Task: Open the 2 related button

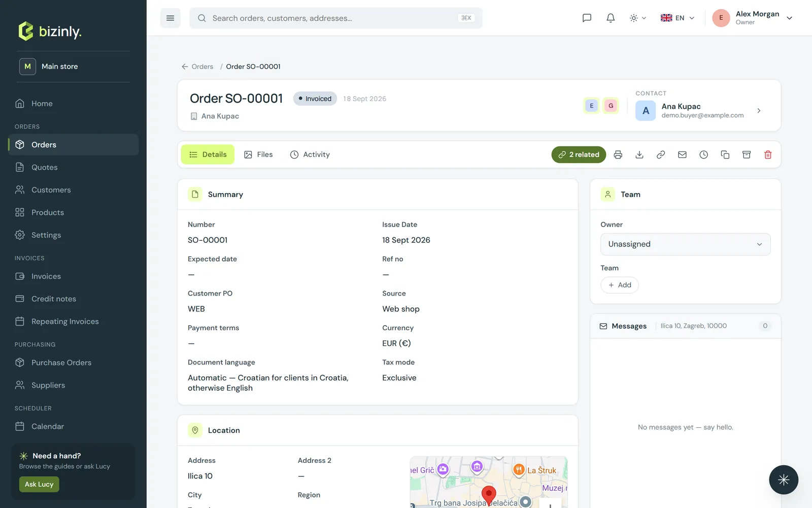Action: point(579,154)
